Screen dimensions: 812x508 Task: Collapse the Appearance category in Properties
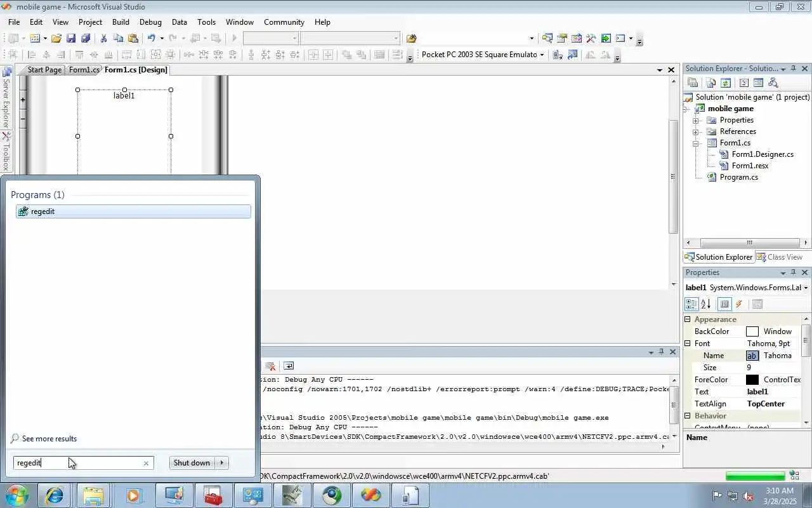[687, 319]
